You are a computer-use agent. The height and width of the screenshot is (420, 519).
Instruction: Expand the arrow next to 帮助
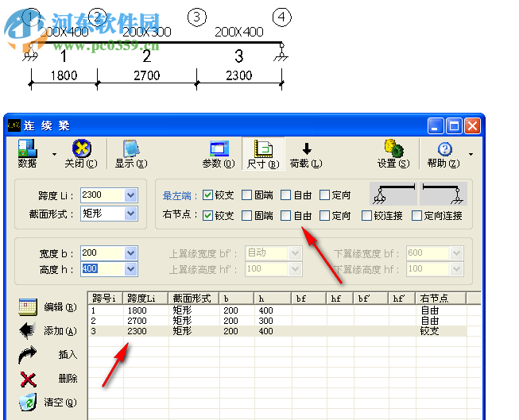(471, 154)
